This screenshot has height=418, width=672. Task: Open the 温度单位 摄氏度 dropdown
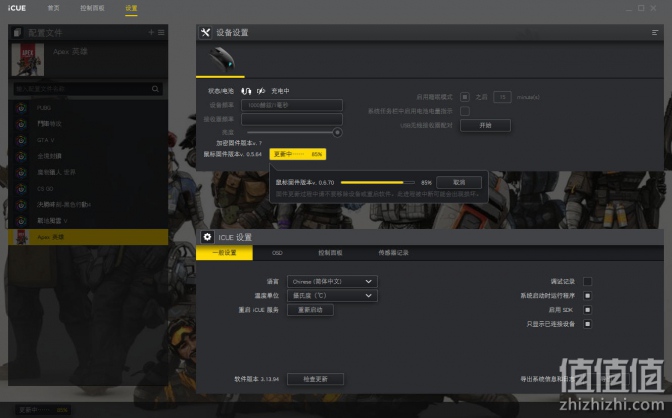click(332, 296)
